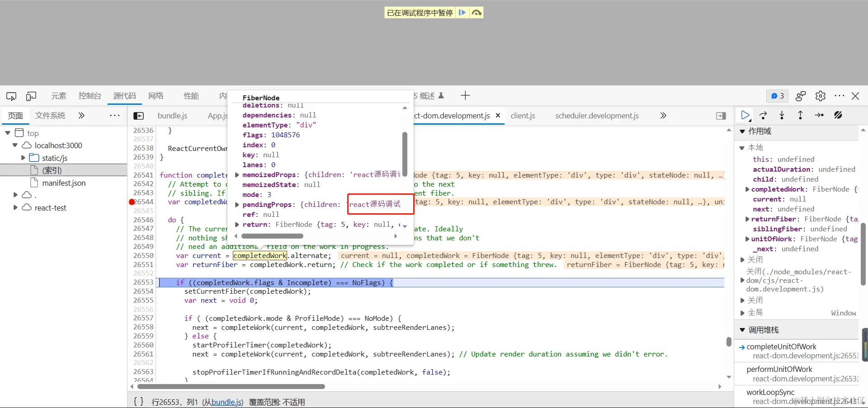
Task: Resume script execution in paused overlay
Action: pyautogui.click(x=462, y=13)
